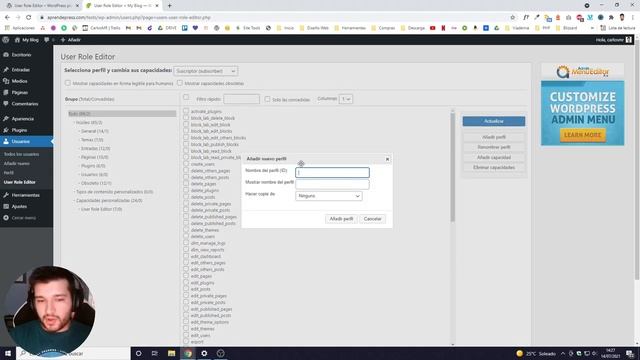Open File Explorer from the taskbar
This screenshot has height=360, width=640.
coord(171,353)
